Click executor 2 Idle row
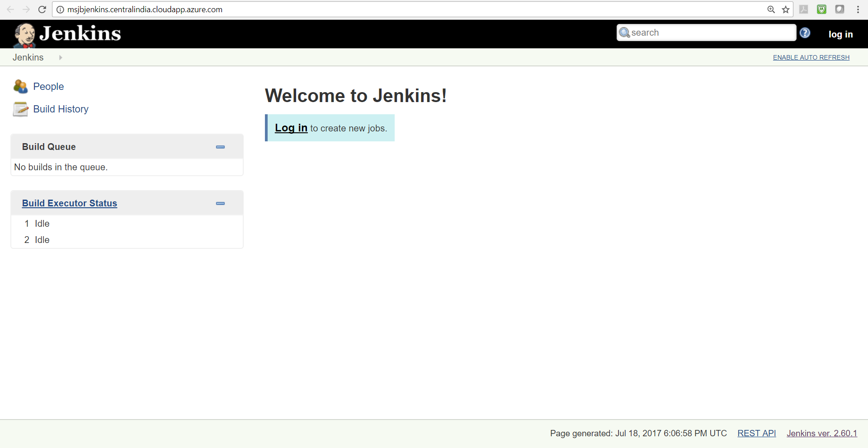The image size is (868, 448). [x=127, y=240]
